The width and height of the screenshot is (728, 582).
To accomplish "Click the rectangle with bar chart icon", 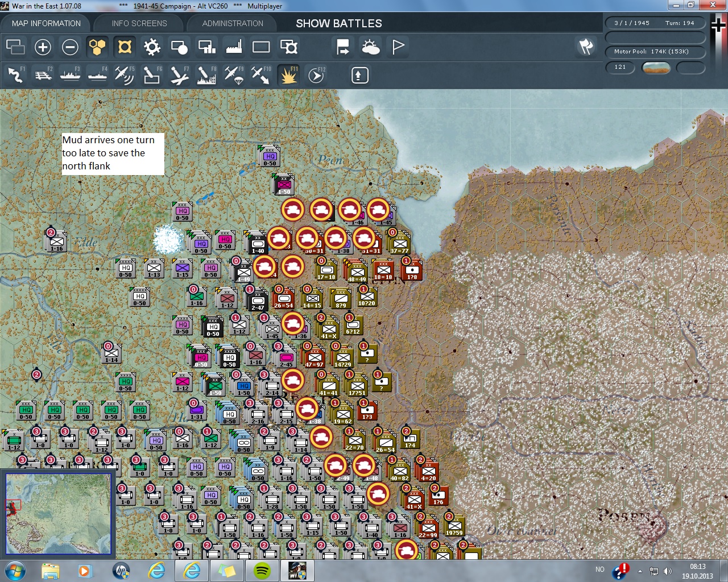I will [x=206, y=47].
